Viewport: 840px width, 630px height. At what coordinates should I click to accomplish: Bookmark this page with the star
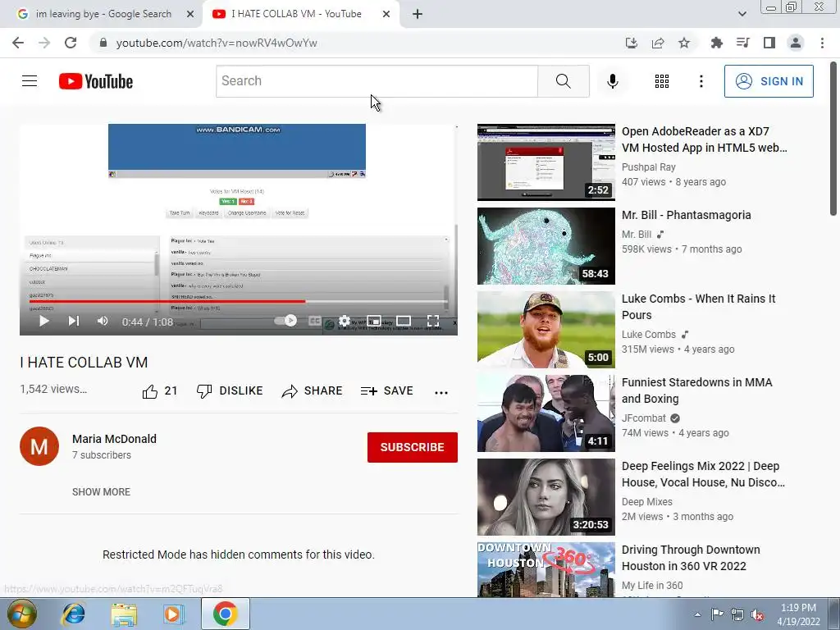tap(684, 43)
